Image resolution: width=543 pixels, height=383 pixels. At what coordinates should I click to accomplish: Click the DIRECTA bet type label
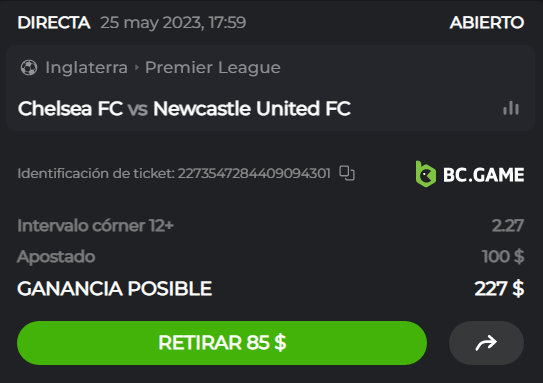point(54,23)
